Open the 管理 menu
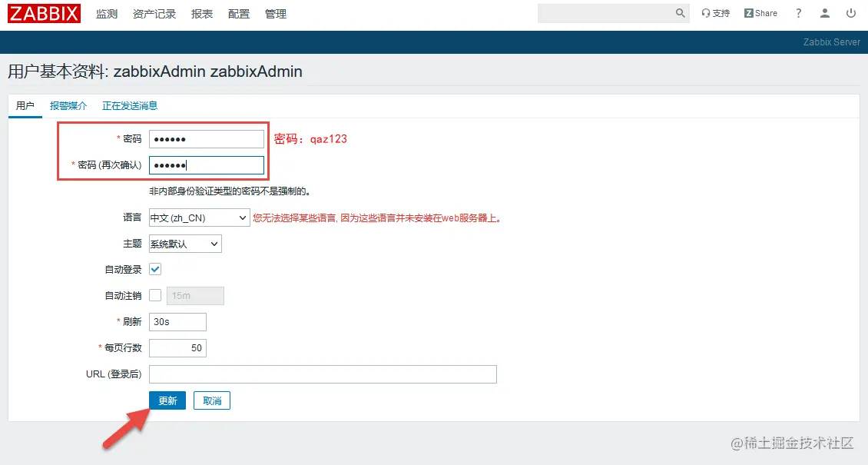The height and width of the screenshot is (465, 868). pos(275,13)
